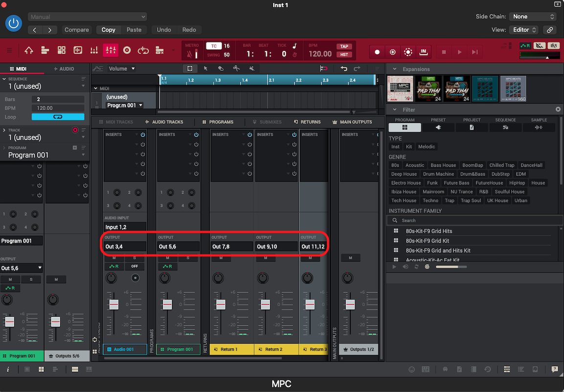Open the Volume automation dropdown
Viewport: 564px width, 392px height.
tap(122, 68)
